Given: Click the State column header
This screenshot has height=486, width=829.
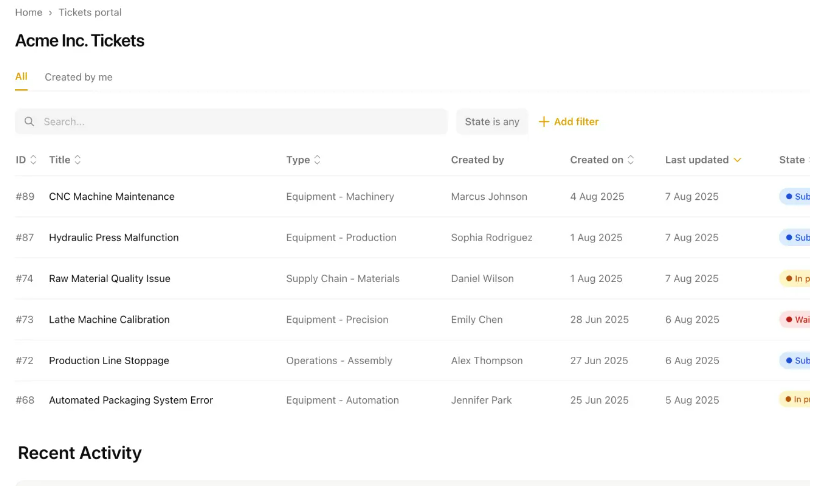Looking at the screenshot, I should [791, 160].
